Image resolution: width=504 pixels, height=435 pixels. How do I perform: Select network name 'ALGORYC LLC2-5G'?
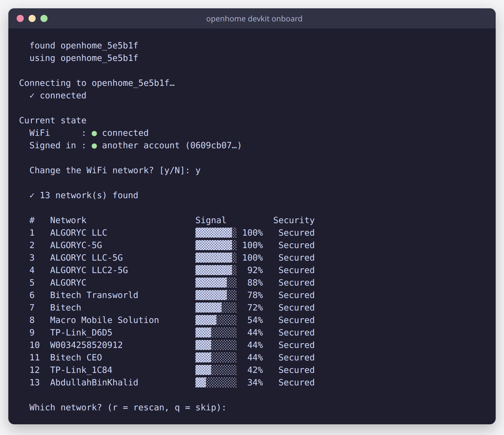pos(89,270)
